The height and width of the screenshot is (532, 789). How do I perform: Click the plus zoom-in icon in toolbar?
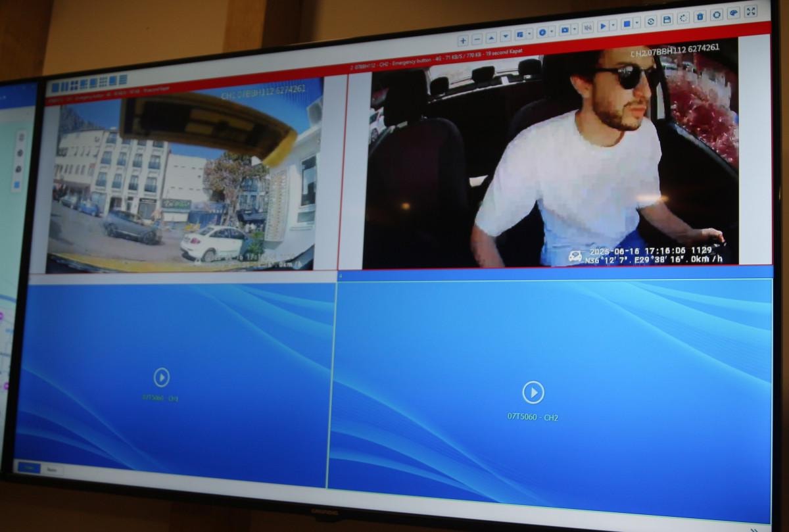pyautogui.click(x=463, y=39)
